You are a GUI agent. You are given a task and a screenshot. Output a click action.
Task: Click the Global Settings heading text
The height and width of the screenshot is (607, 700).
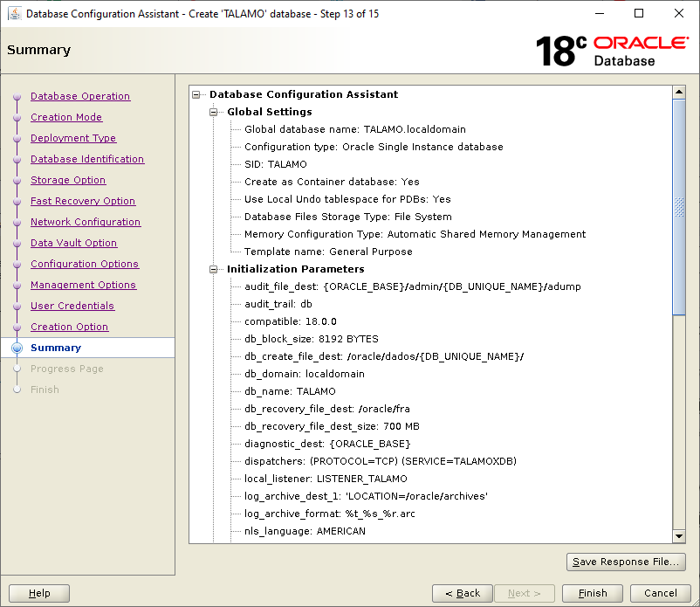point(269,112)
